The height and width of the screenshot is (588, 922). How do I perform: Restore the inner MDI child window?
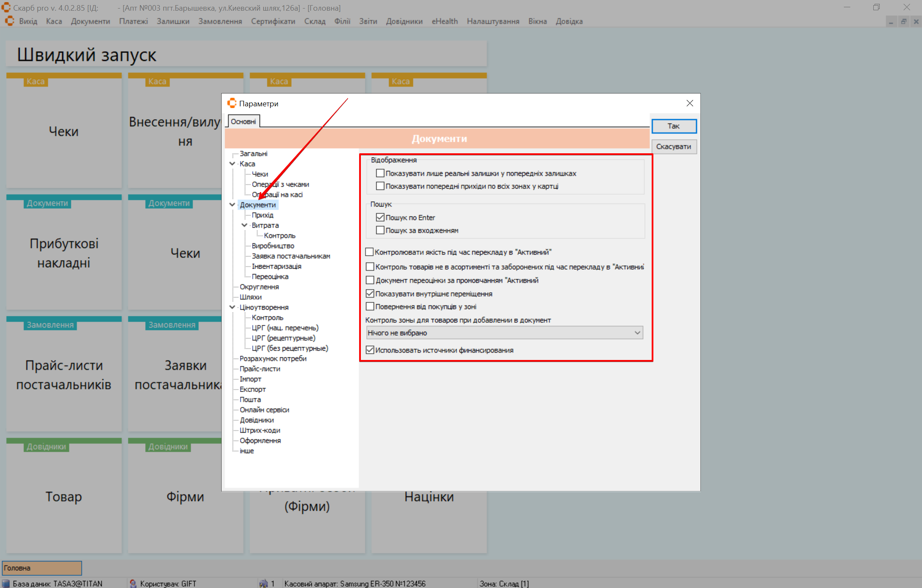[904, 21]
